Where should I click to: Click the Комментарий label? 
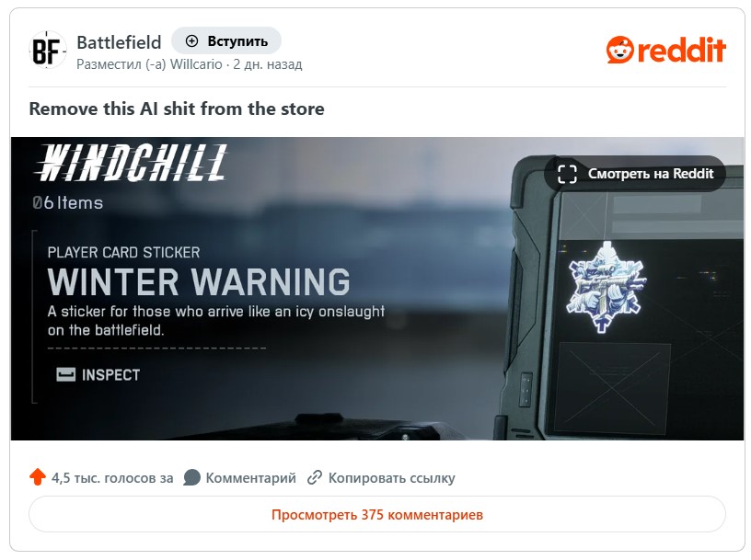coord(251,477)
